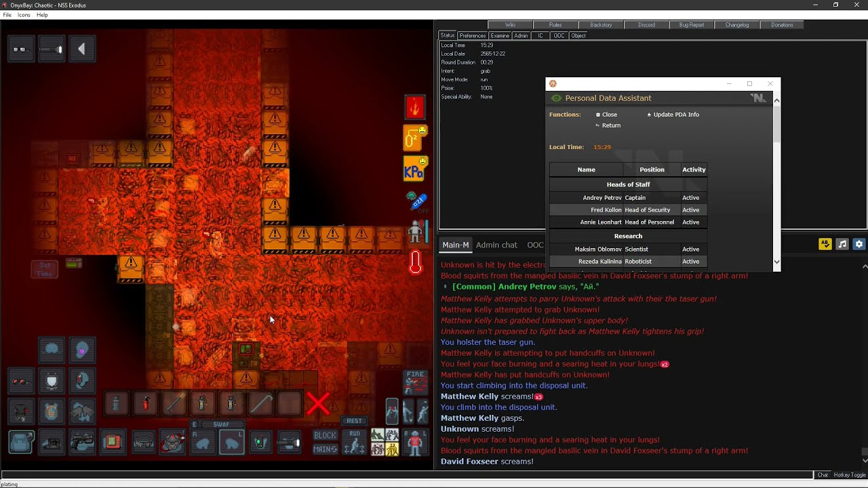
Task: Select the fire extinguisher in storage
Action: coord(146,404)
